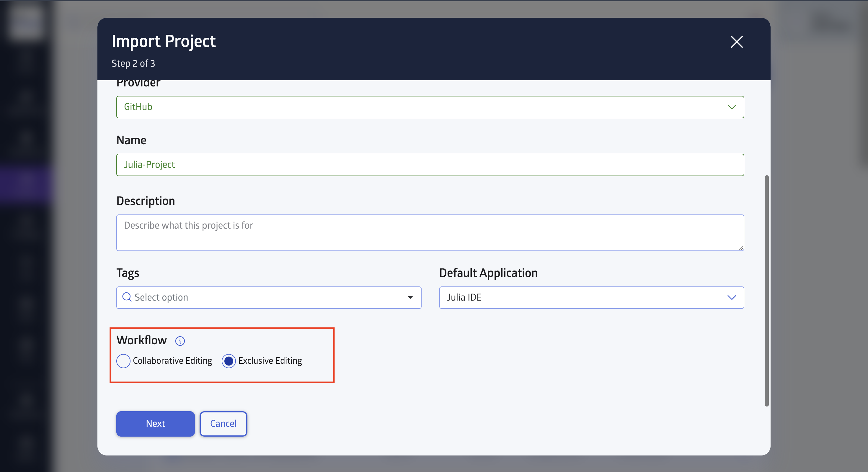Click the Workflow info icon
This screenshot has height=472, width=868.
pos(180,341)
